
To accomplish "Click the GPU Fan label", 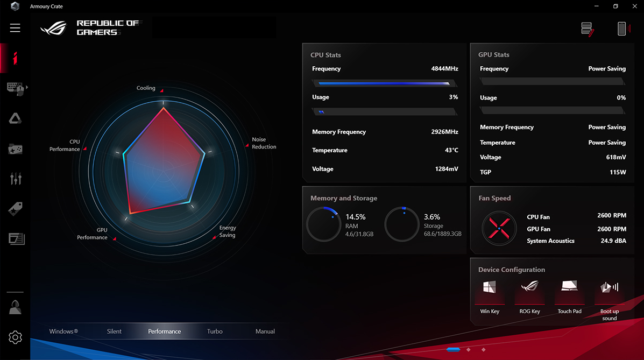I will [x=539, y=229].
